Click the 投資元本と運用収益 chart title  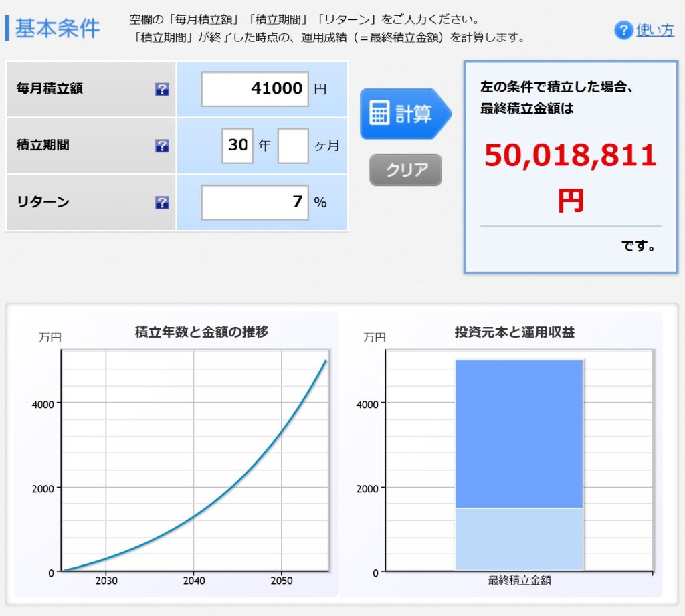[x=514, y=332]
